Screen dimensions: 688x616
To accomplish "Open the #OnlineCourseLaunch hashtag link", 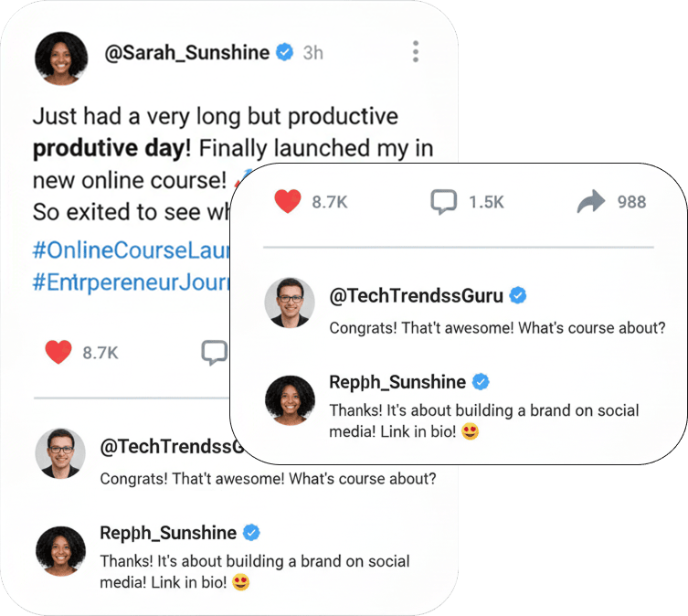I will pos(130,248).
